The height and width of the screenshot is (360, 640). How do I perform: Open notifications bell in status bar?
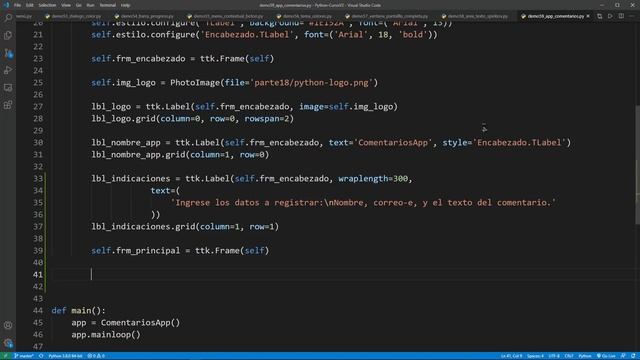point(633,356)
